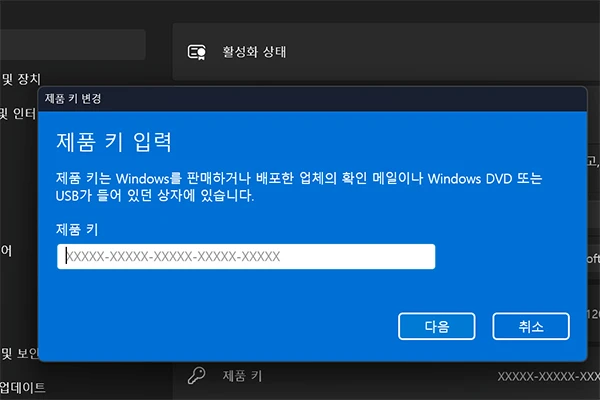
Task: Click the key icon beside 제품 키
Action: 197,376
